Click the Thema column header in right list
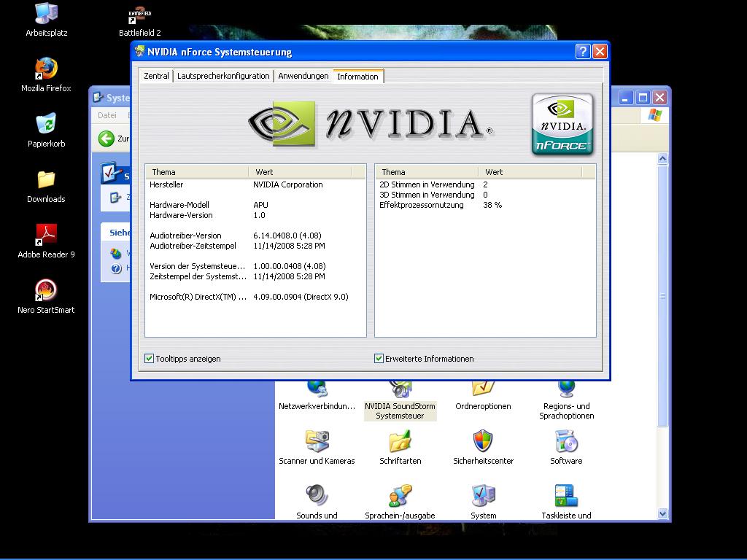 click(x=427, y=172)
